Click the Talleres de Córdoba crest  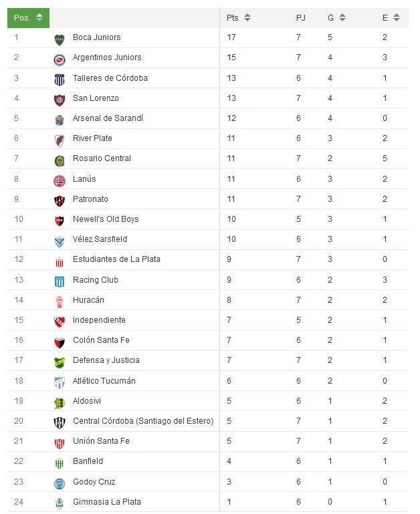click(x=60, y=80)
